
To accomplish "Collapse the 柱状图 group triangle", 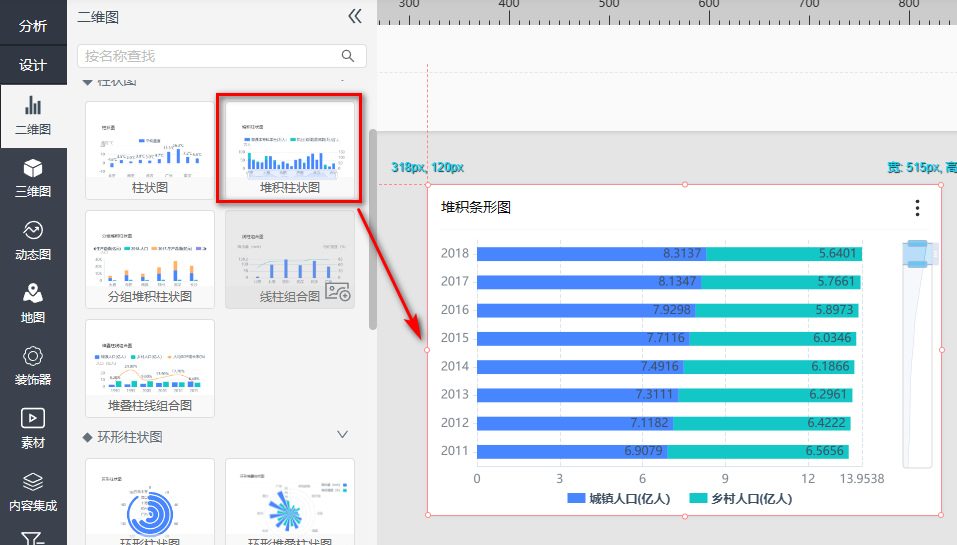I will pos(88,81).
